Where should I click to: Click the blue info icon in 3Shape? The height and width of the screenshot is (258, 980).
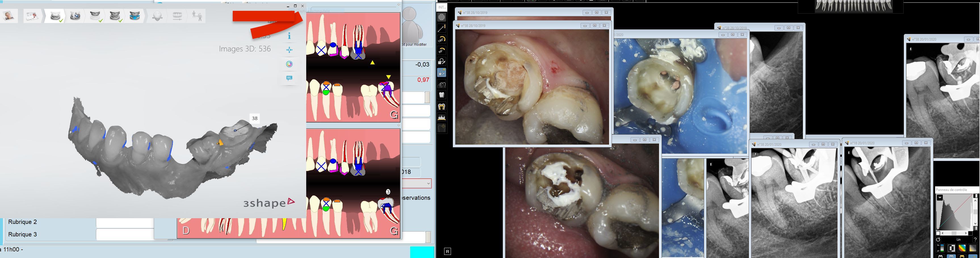(289, 36)
